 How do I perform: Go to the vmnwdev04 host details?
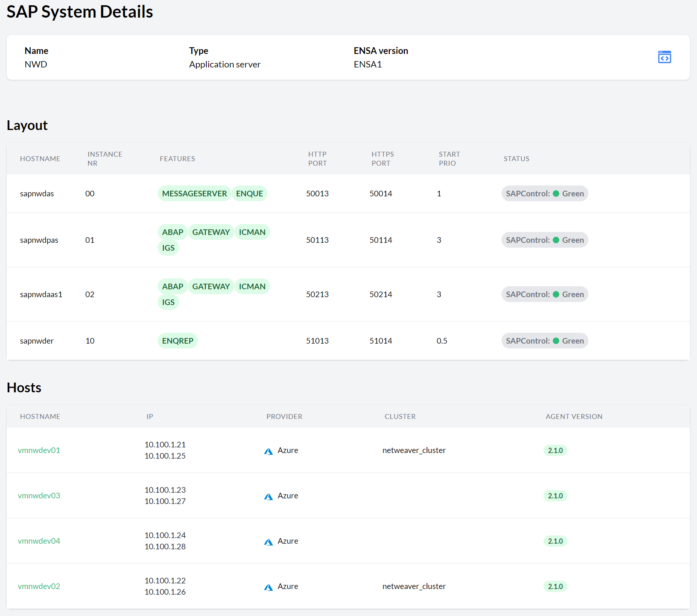tap(39, 541)
